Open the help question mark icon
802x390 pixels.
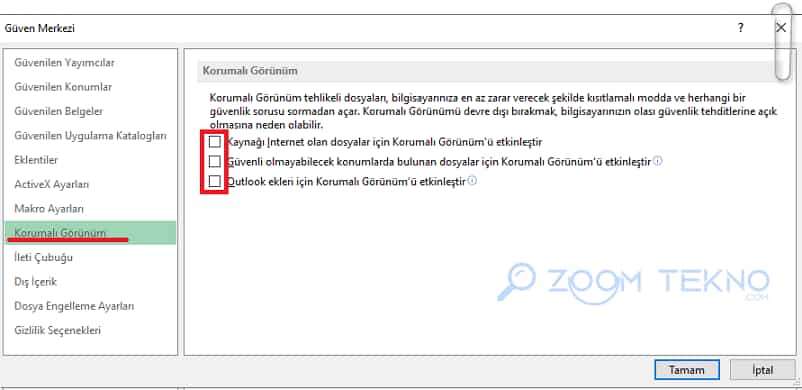point(740,28)
